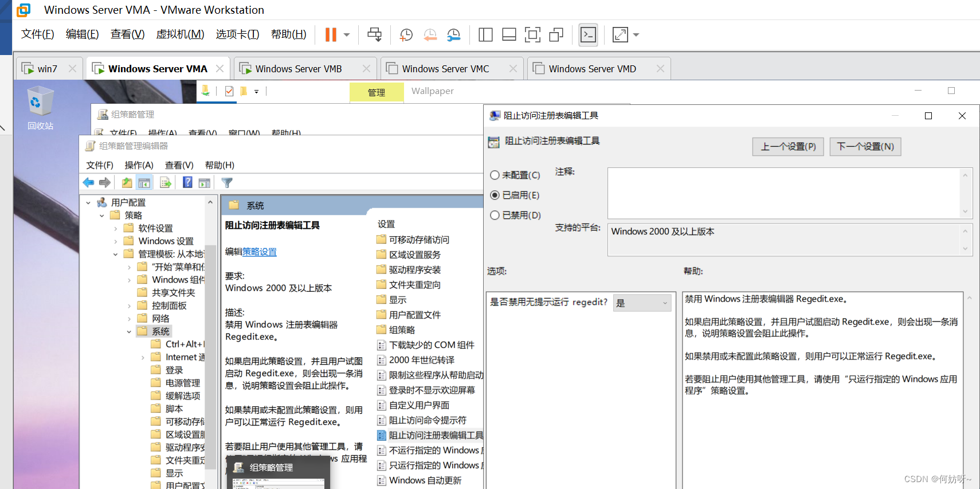980x489 pixels.
Task: Click the take snapshot clock icon
Action: 406,35
